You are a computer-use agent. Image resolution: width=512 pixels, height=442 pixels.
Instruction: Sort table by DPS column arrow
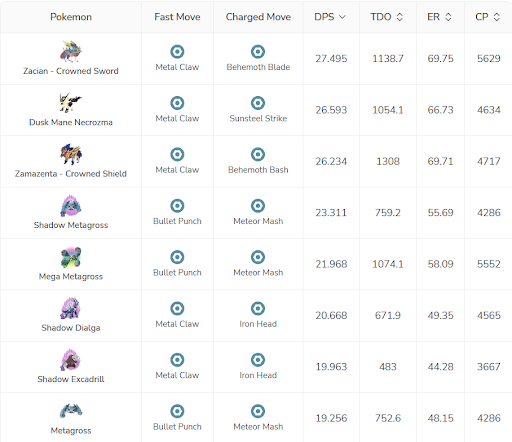coord(342,17)
